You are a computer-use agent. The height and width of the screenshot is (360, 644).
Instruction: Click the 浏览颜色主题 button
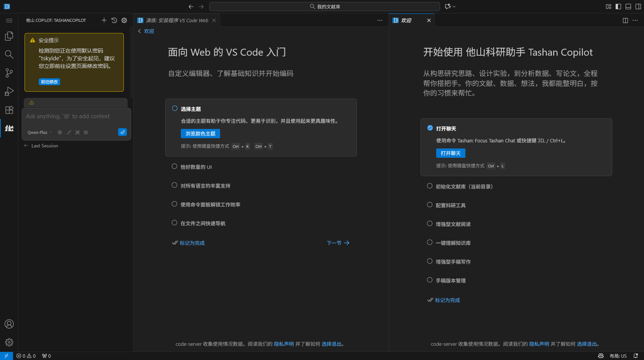point(200,134)
